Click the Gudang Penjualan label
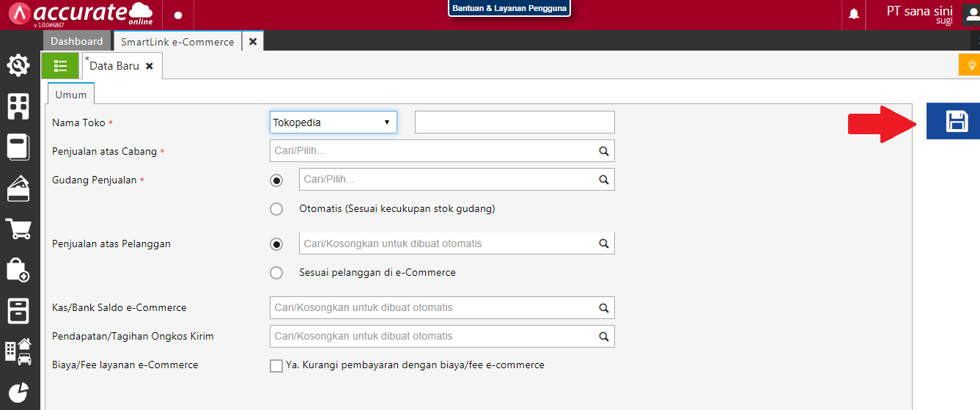 [94, 180]
